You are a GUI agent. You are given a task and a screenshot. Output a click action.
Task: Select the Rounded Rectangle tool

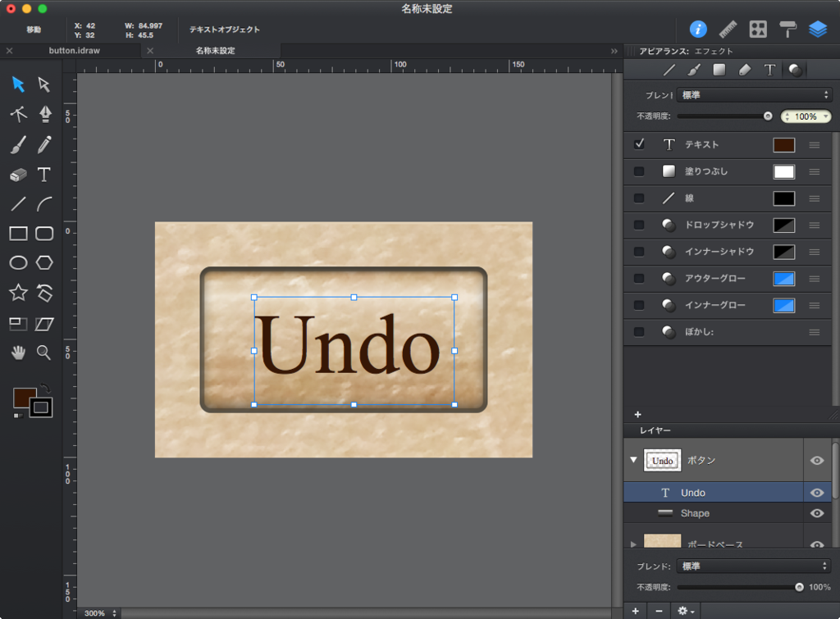point(44,234)
